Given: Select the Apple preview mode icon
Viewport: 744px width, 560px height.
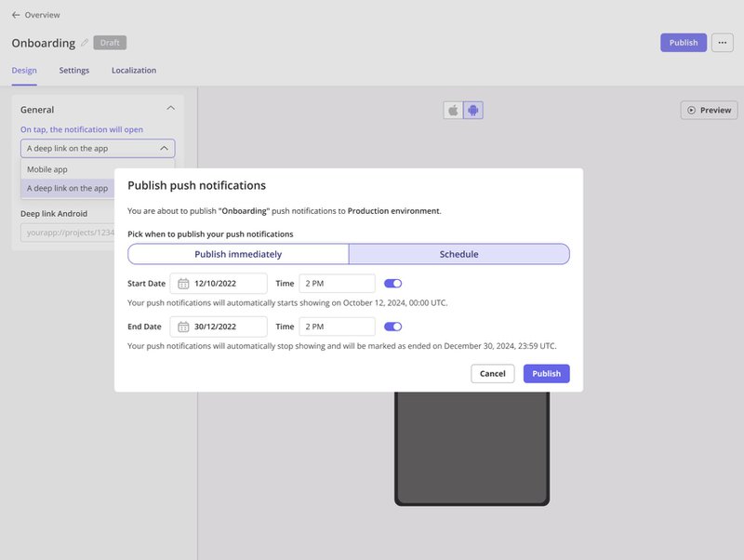Looking at the screenshot, I should pyautogui.click(x=452, y=109).
